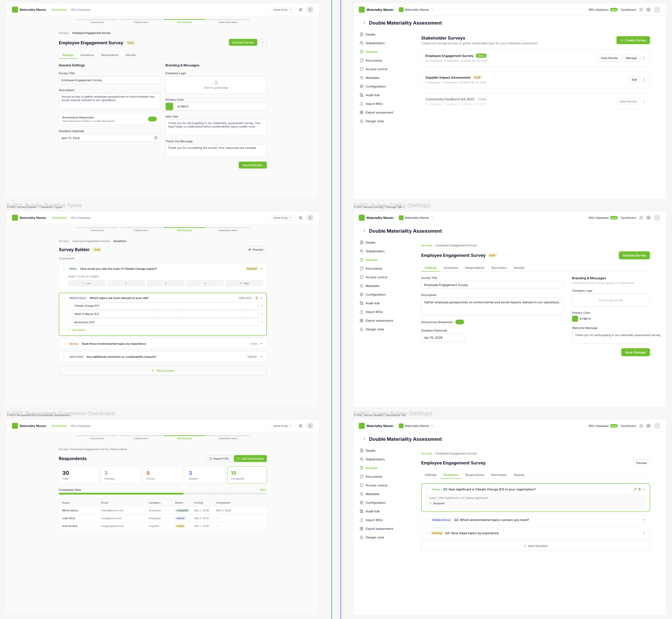
Task: Switch to Results tab on General Settings screen
Action: click(x=130, y=55)
